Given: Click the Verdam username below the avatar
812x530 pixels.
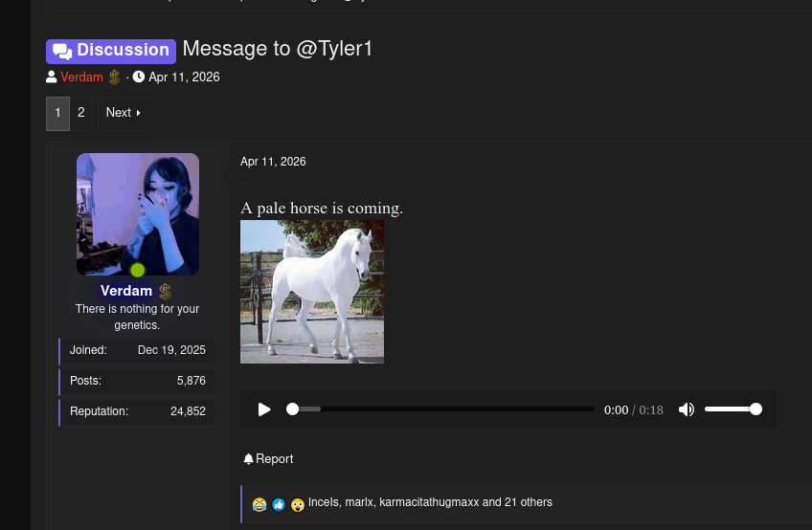Looking at the screenshot, I should [x=126, y=291].
